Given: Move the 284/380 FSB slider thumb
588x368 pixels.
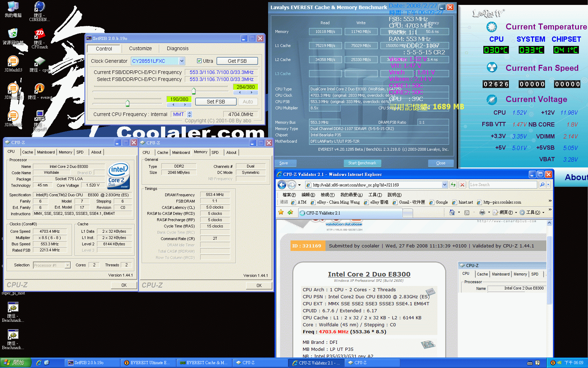Looking at the screenshot, I should [x=194, y=91].
